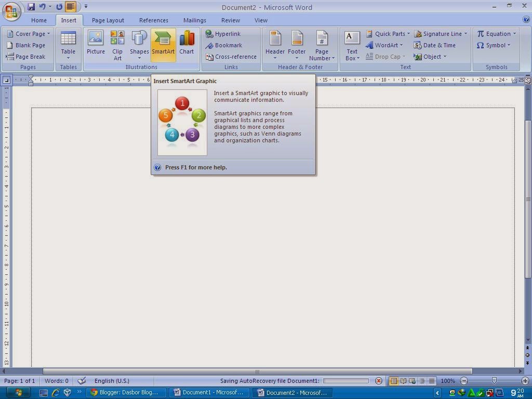The height and width of the screenshot is (399, 532).
Task: Click the Redo/Repeat icon
Action: (x=59, y=6)
